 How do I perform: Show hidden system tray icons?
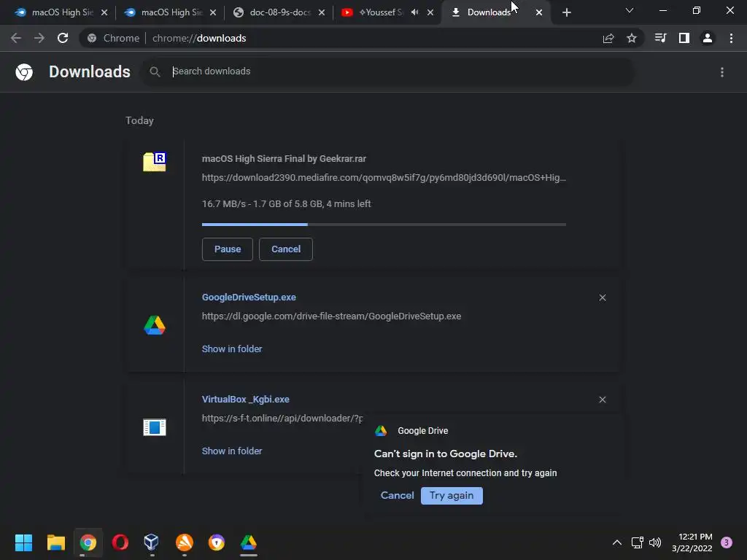[x=617, y=542]
